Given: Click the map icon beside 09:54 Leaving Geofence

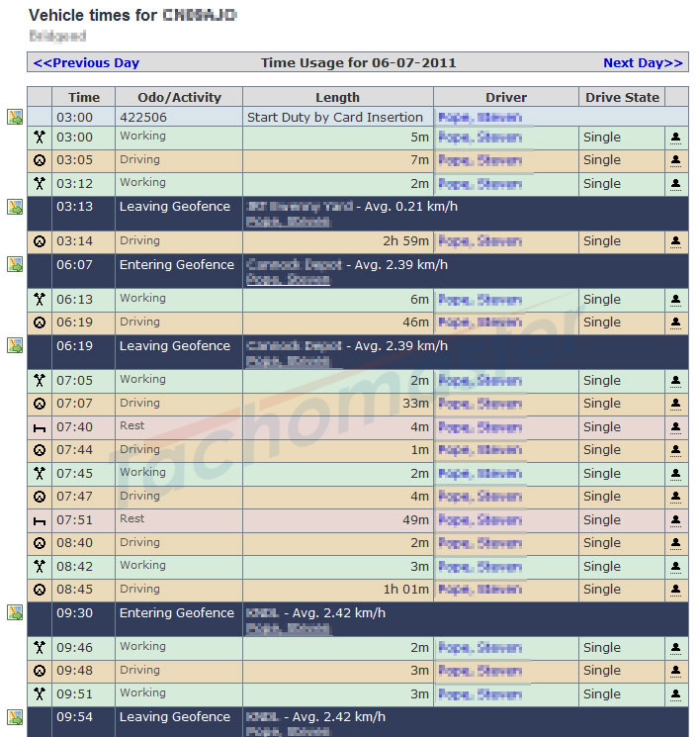Looking at the screenshot, I should coord(15,717).
